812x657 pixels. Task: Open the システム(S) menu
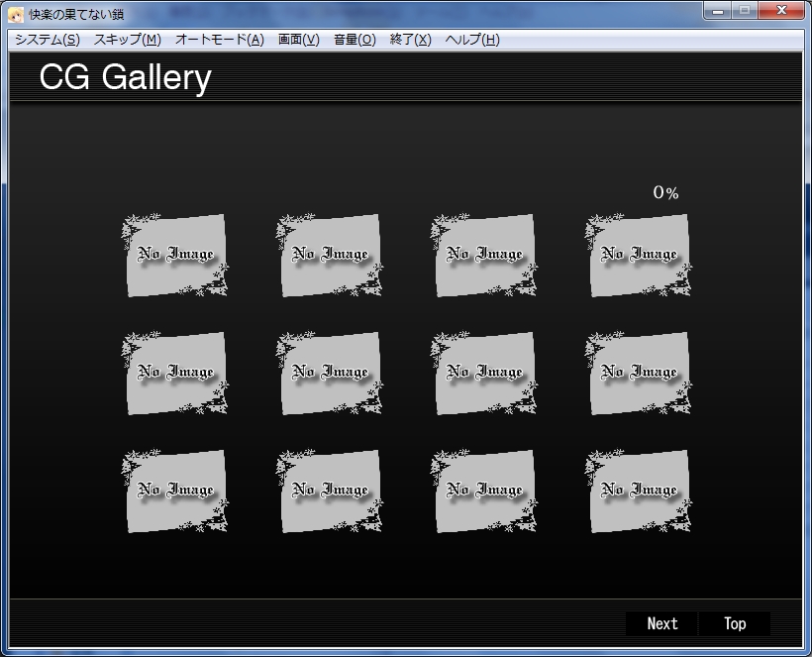[x=48, y=40]
